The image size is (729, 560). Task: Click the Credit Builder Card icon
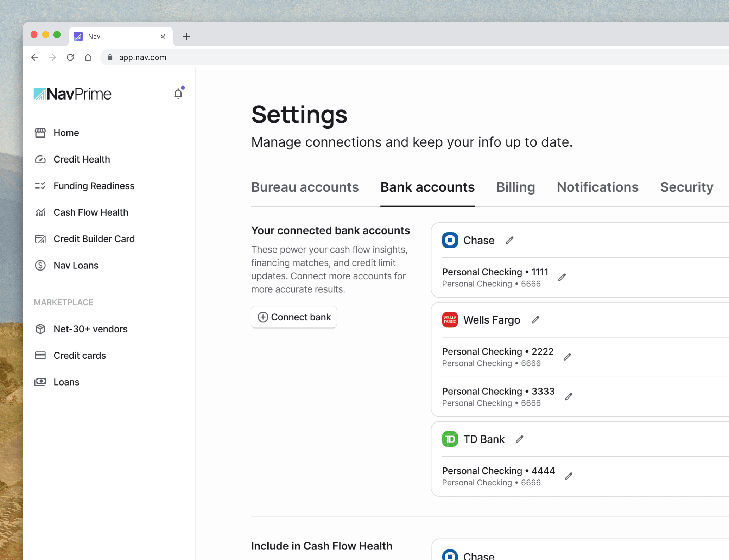40,239
